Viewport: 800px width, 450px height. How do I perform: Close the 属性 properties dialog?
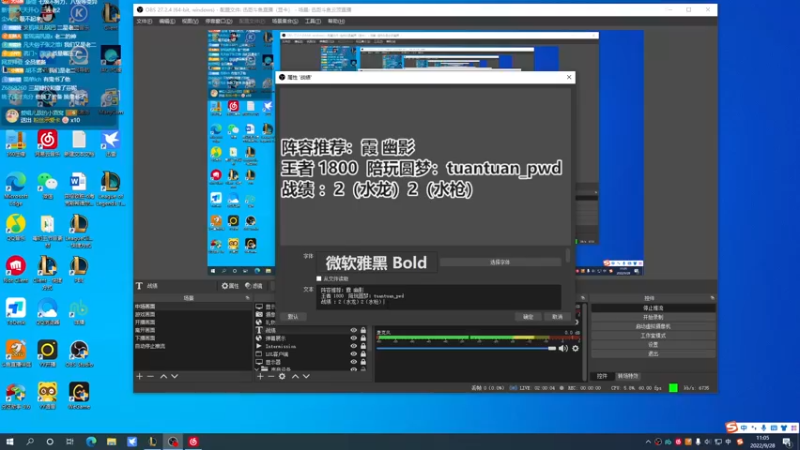click(x=569, y=77)
